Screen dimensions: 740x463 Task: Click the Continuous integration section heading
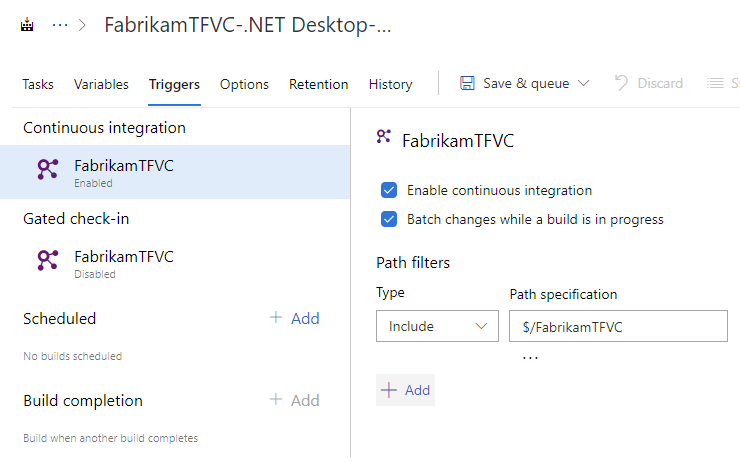point(104,128)
